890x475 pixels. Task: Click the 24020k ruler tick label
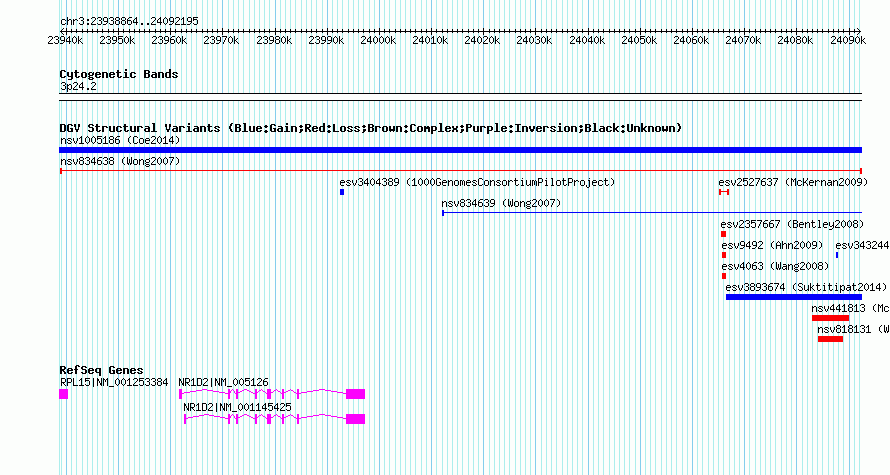click(482, 40)
